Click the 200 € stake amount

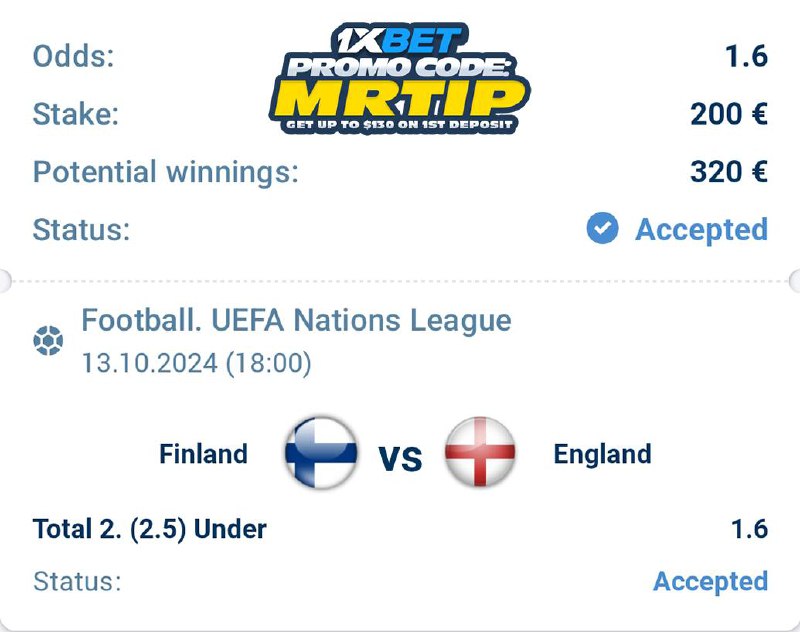pyautogui.click(x=728, y=114)
